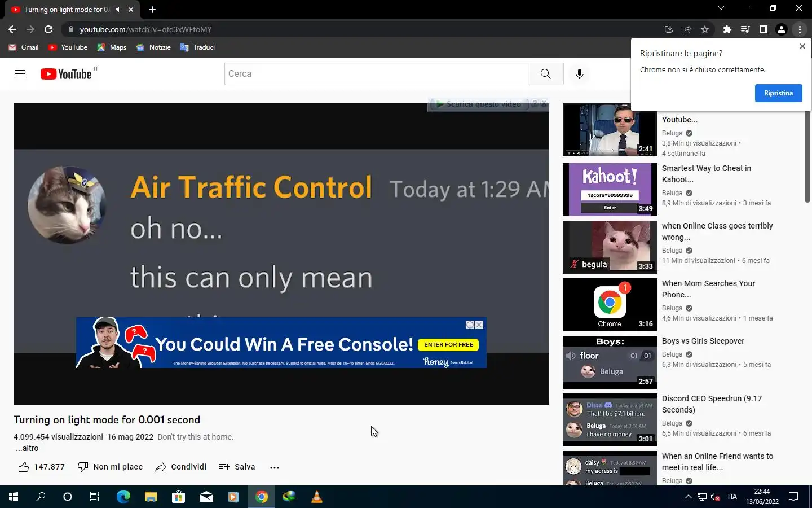Viewport: 812px width, 508px height.
Task: Open search tabs dropdown chevron in title bar
Action: [721, 8]
